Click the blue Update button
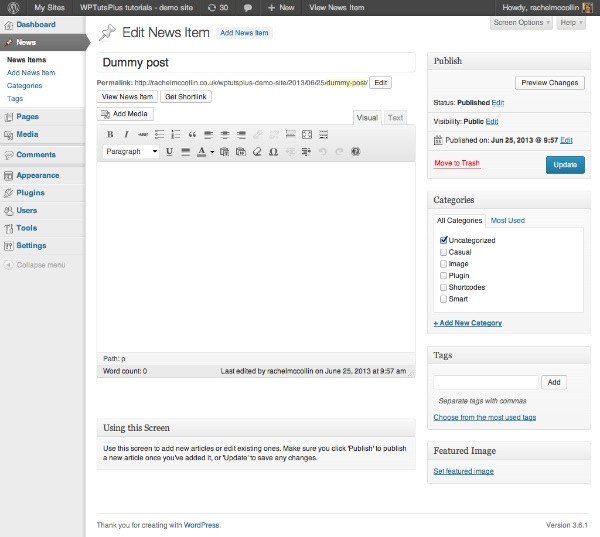Viewport: 600px width, 537px height. click(565, 165)
